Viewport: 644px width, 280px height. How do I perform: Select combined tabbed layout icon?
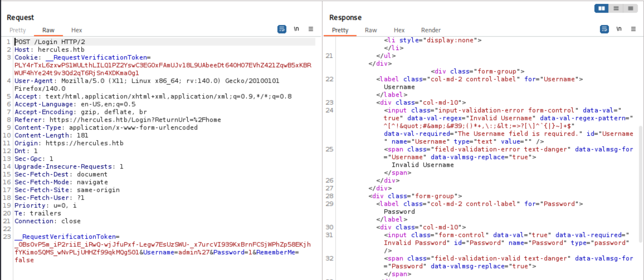[x=631, y=8]
